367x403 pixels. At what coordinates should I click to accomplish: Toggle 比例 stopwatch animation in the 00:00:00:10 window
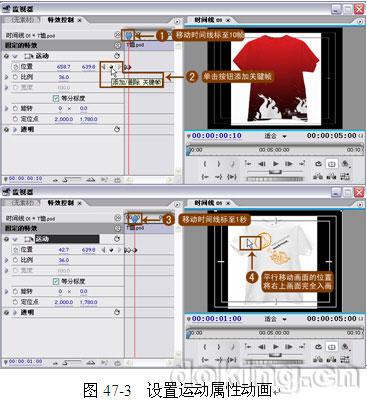click(x=15, y=77)
